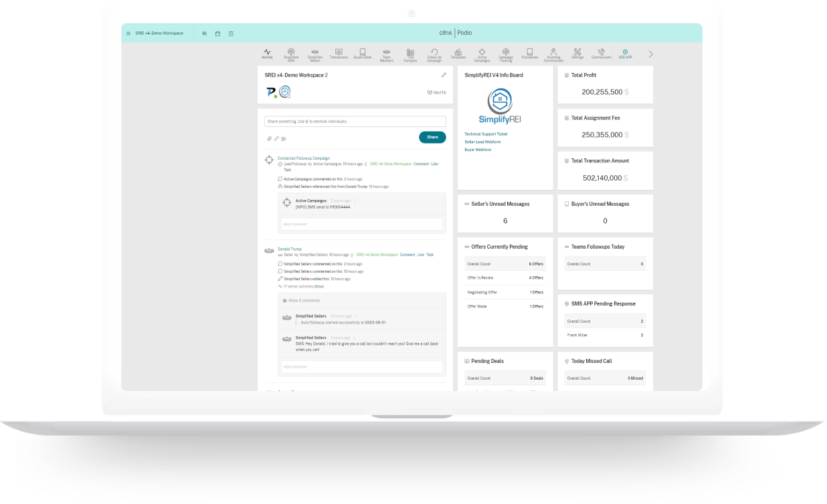
Task: Focus the Share something status field
Action: click(x=355, y=122)
